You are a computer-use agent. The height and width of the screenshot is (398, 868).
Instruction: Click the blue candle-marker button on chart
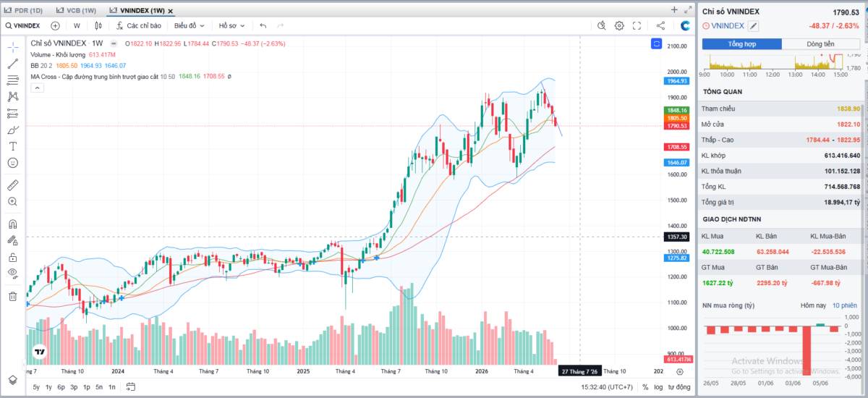[x=656, y=44]
